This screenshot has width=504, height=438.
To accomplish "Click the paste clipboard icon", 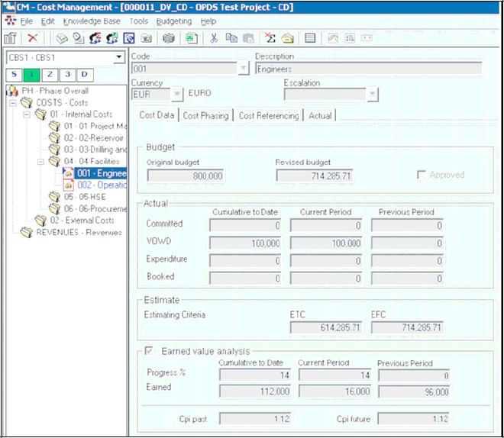I will (x=248, y=38).
